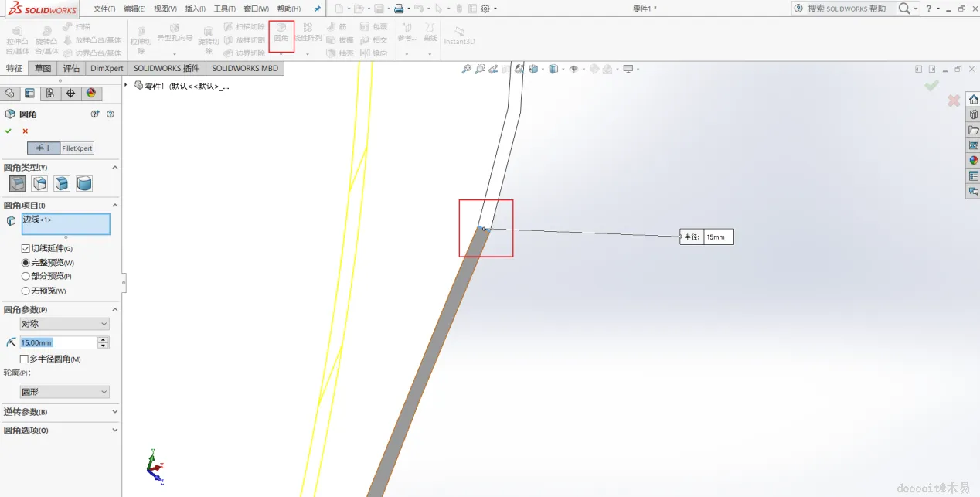Switch to 草图 sketch tab
The width and height of the screenshot is (980, 497).
(x=43, y=68)
